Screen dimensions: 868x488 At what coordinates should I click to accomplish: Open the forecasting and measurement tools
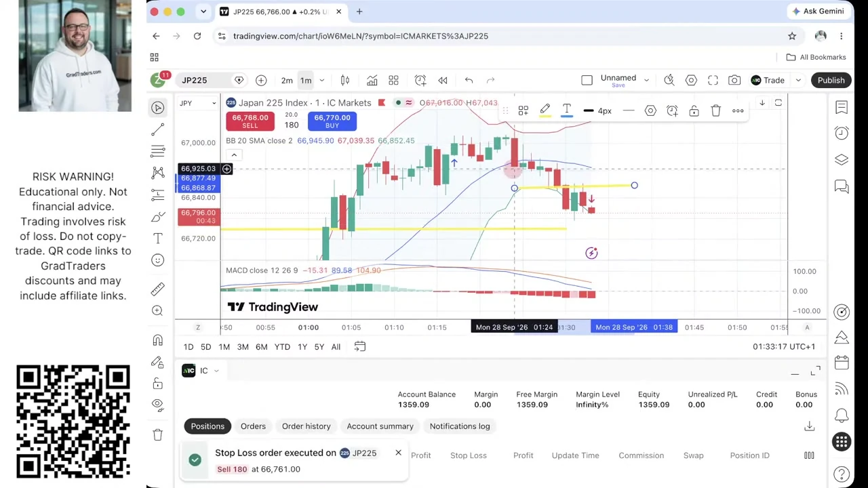(158, 195)
